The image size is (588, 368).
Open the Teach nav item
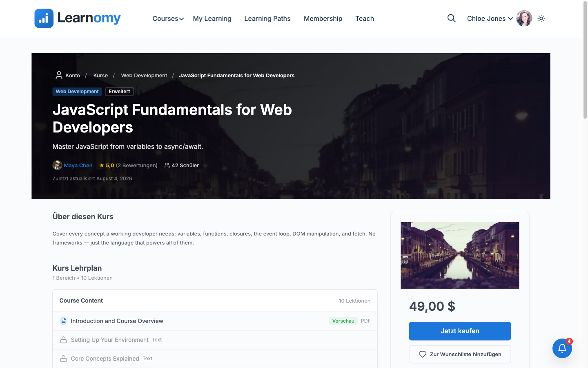pos(365,18)
